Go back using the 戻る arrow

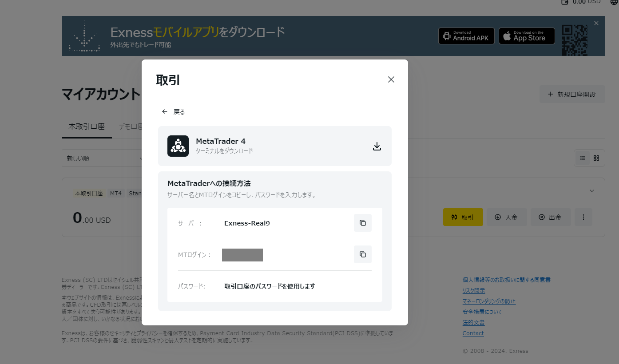[x=173, y=112]
